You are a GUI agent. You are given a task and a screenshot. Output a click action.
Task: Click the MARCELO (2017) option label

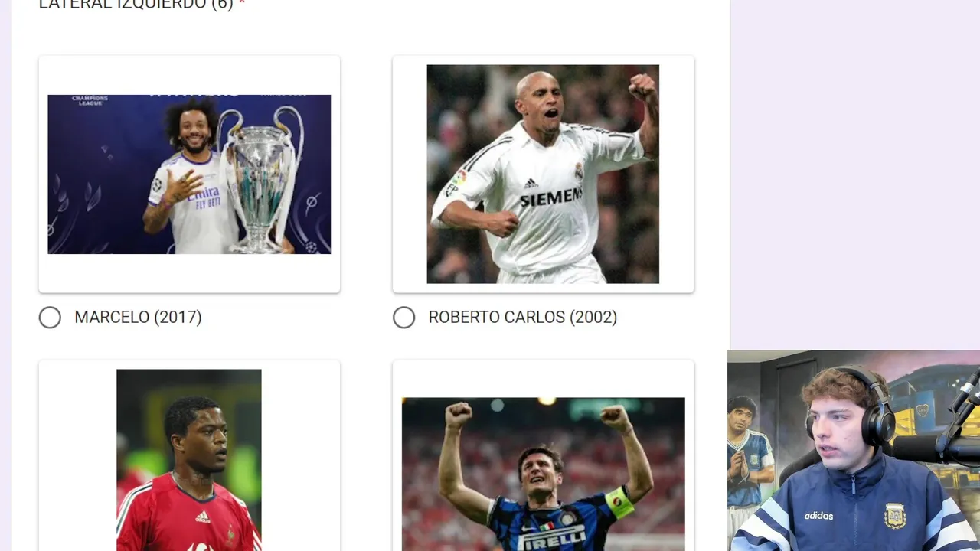pyautogui.click(x=138, y=317)
